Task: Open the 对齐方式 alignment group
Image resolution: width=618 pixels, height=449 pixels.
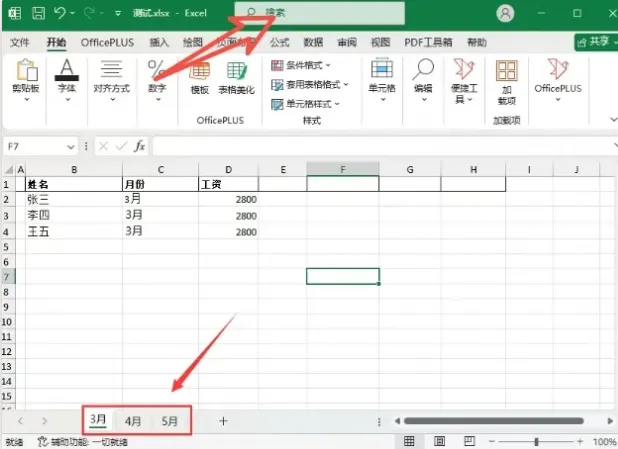Action: point(112,80)
